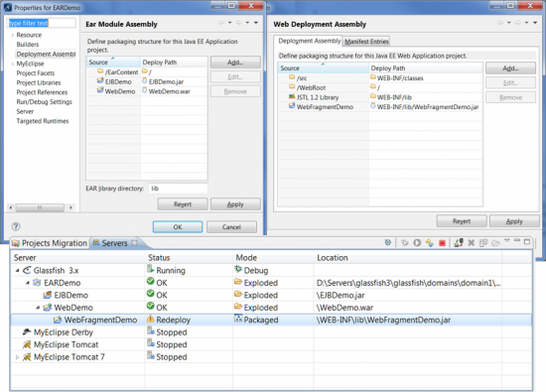Click the debug server icon in Servers toolbar
This screenshot has height=392, width=546.
(x=405, y=243)
